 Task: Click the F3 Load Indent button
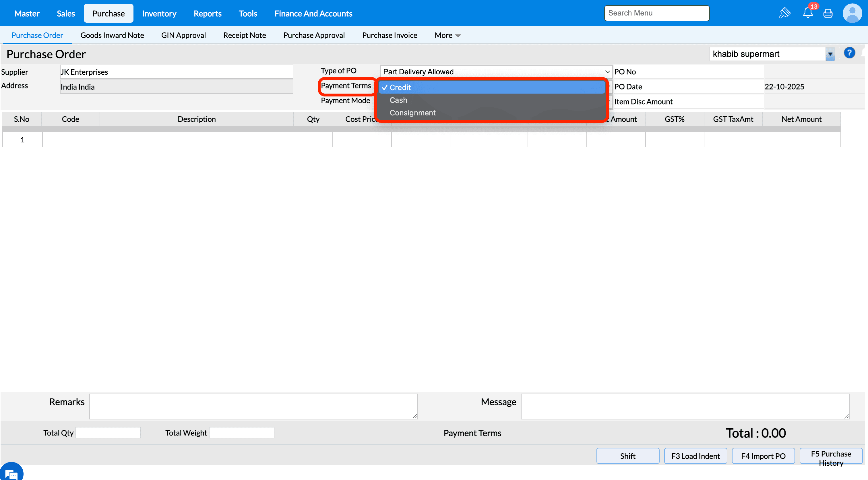click(x=695, y=456)
